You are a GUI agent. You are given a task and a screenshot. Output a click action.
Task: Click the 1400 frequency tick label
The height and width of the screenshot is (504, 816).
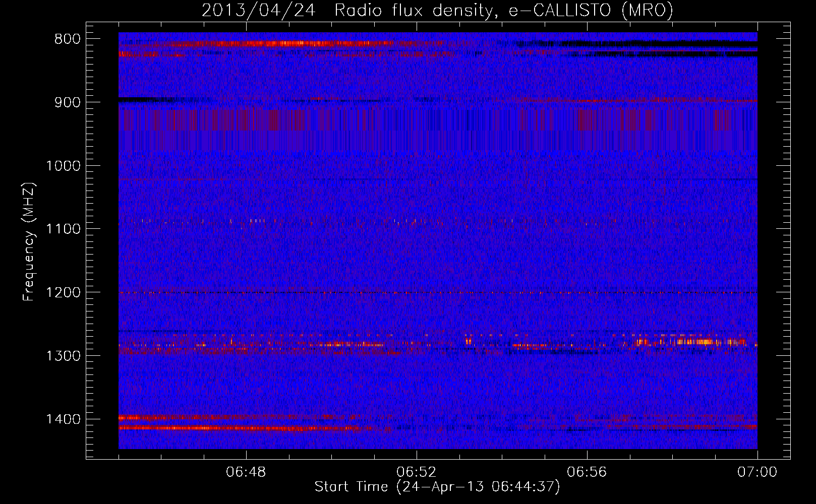(x=63, y=419)
